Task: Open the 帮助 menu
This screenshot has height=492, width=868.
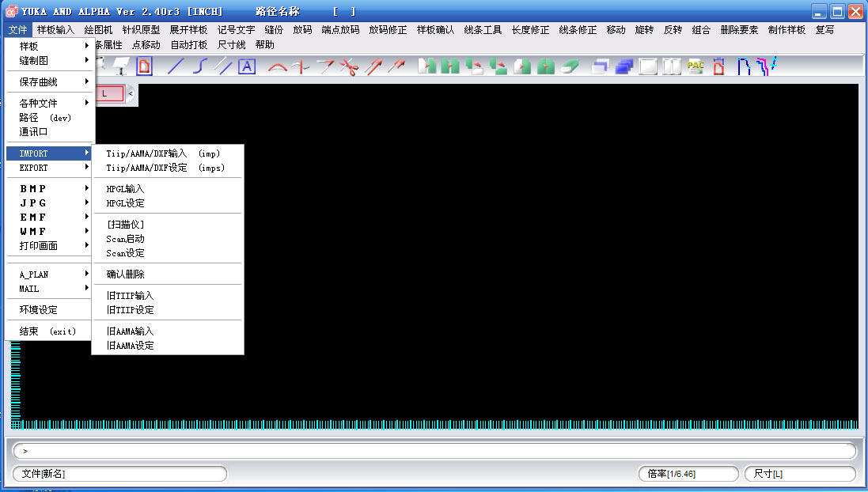Action: [264, 45]
